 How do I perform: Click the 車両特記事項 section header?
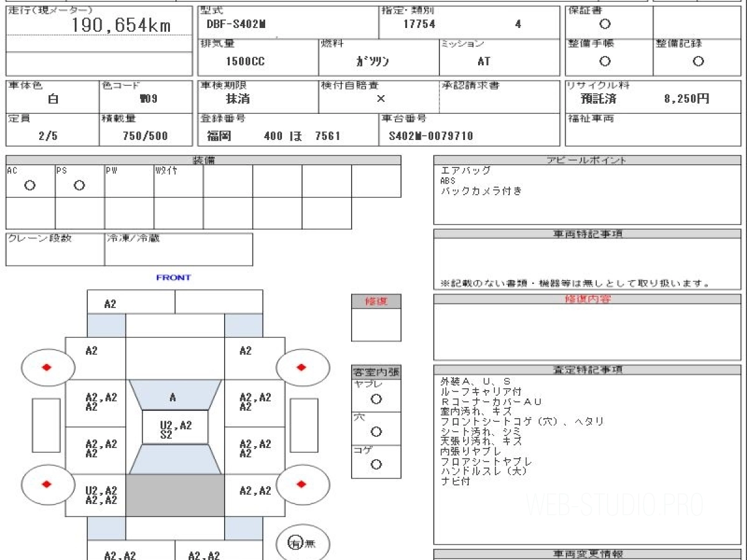click(588, 234)
